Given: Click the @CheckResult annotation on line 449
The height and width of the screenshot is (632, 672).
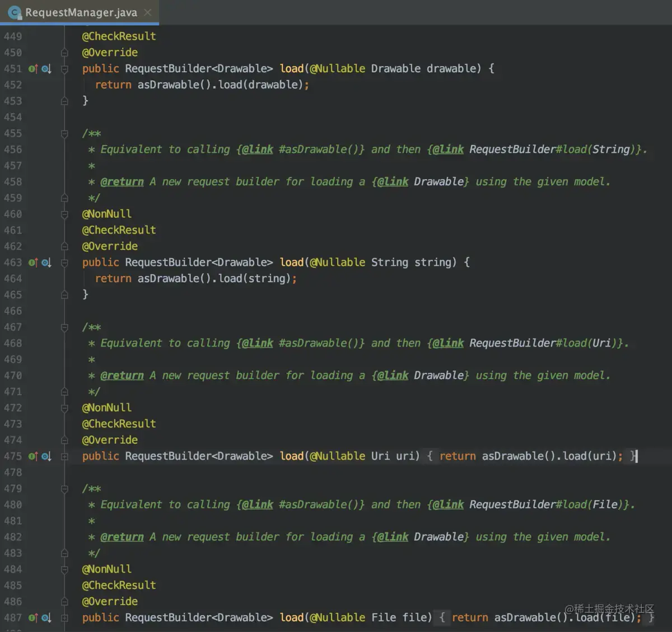Looking at the screenshot, I should pyautogui.click(x=119, y=36).
